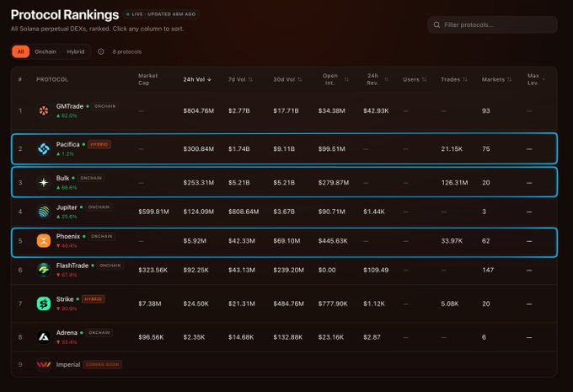Click the 8 protocols count text

click(126, 51)
